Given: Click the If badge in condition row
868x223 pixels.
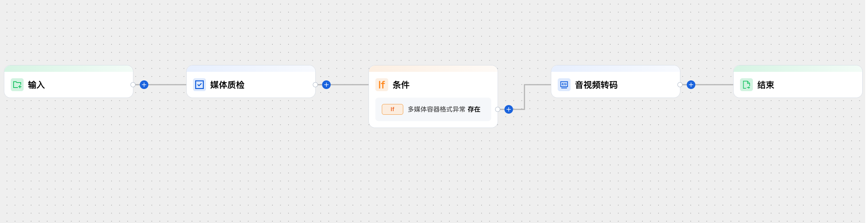Looking at the screenshot, I should tap(393, 109).
